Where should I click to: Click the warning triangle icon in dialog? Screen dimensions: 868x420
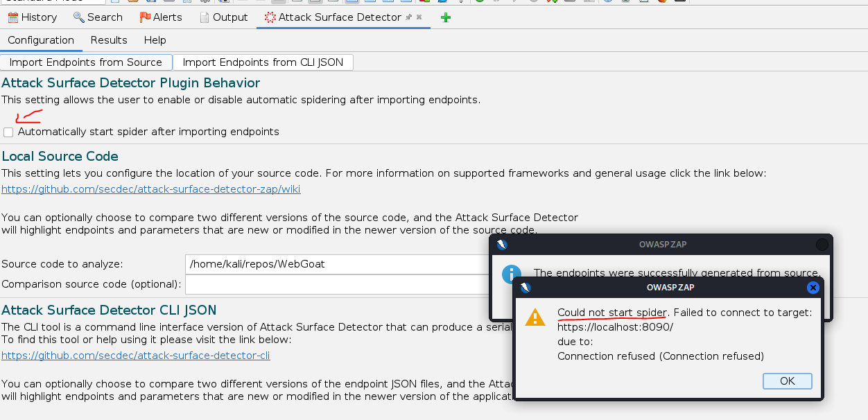tap(535, 317)
